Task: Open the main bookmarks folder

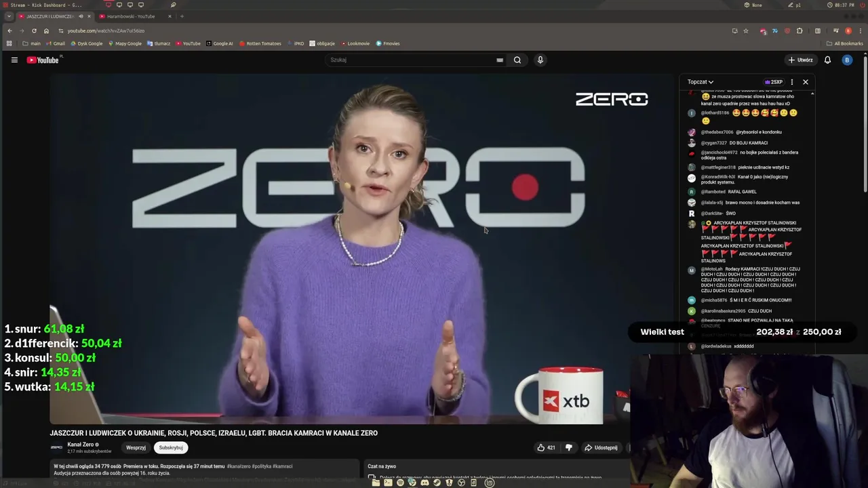Action: tap(31, 43)
